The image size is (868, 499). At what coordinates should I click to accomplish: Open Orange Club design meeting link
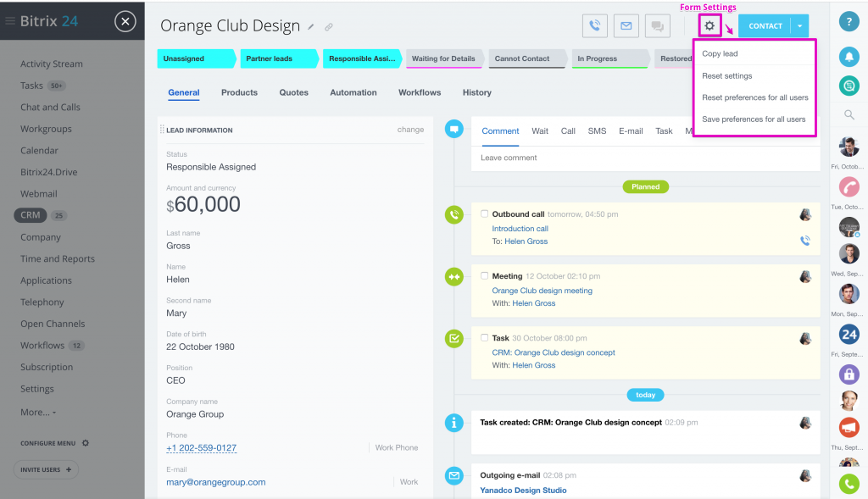click(x=542, y=291)
